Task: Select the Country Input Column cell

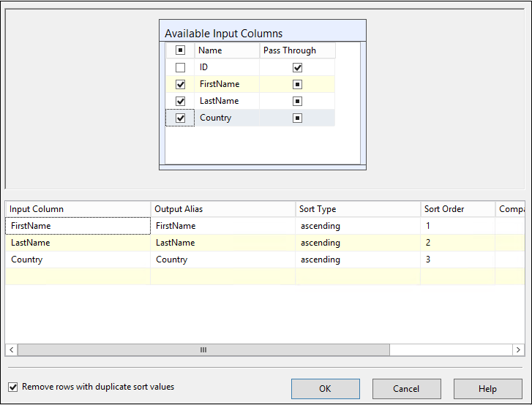Action: tap(77, 260)
